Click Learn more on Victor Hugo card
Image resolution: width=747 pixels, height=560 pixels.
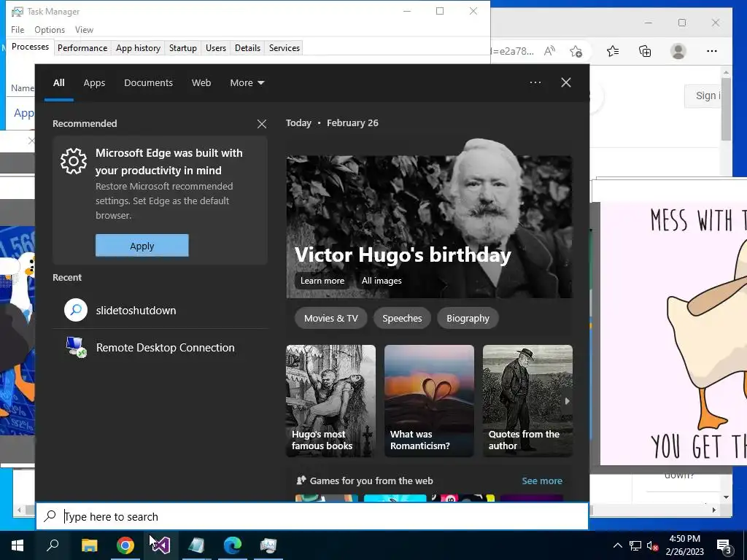pos(322,281)
